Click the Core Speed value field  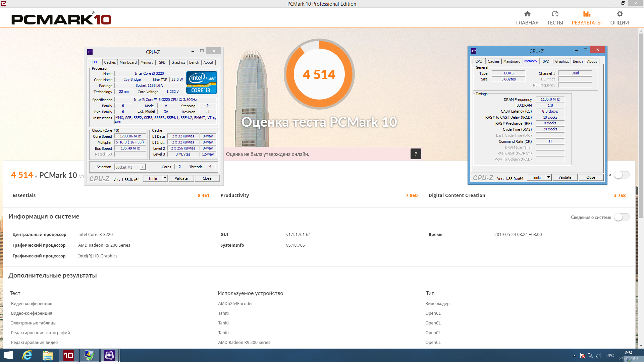(x=130, y=136)
